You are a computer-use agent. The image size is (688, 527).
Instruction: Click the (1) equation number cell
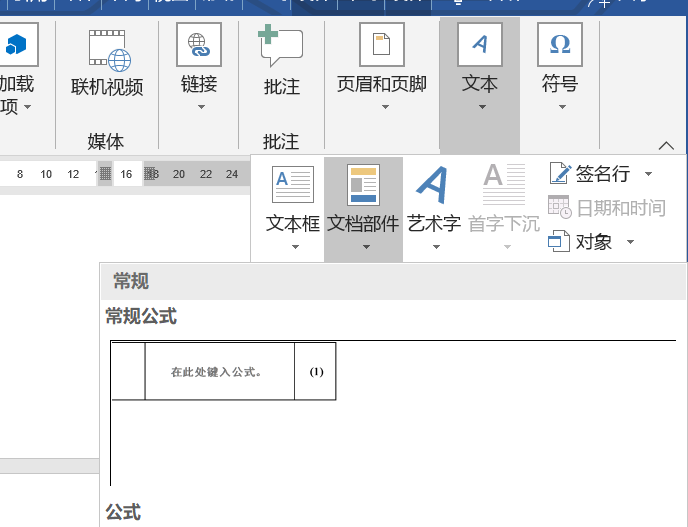(316, 372)
